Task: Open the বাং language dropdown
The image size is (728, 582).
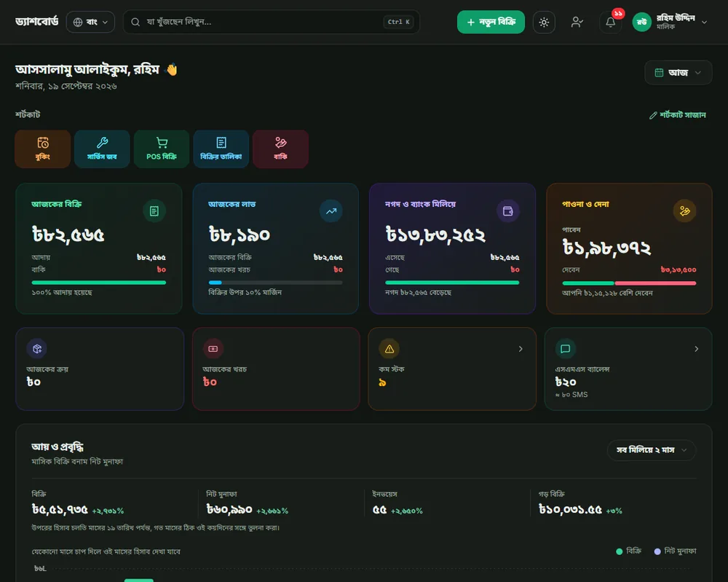Action: pyautogui.click(x=90, y=22)
